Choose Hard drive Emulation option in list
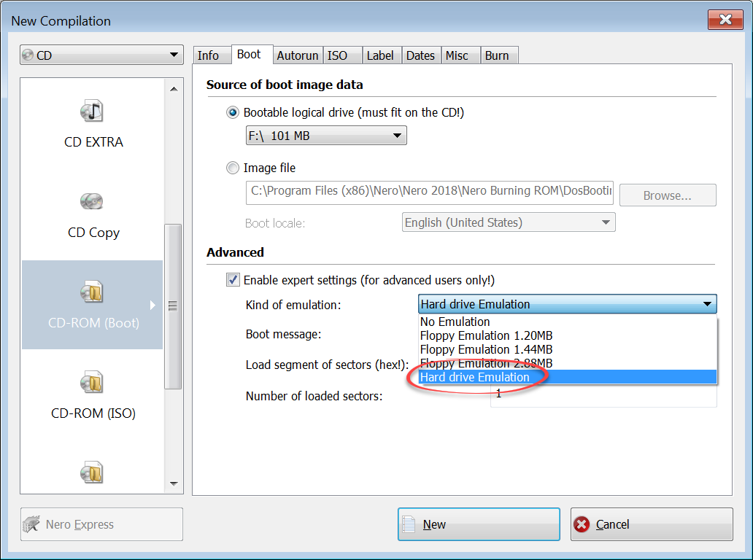The image size is (753, 560). 568,377
